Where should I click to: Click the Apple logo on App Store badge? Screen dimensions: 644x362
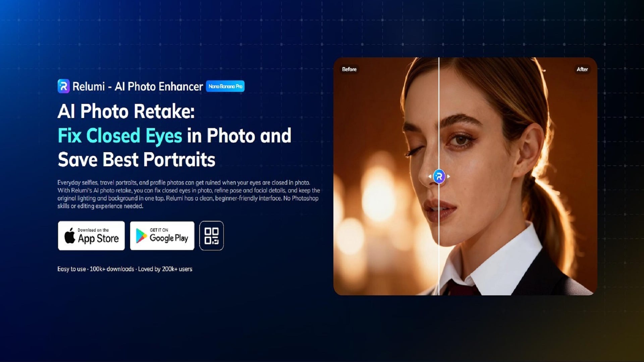pyautogui.click(x=70, y=236)
